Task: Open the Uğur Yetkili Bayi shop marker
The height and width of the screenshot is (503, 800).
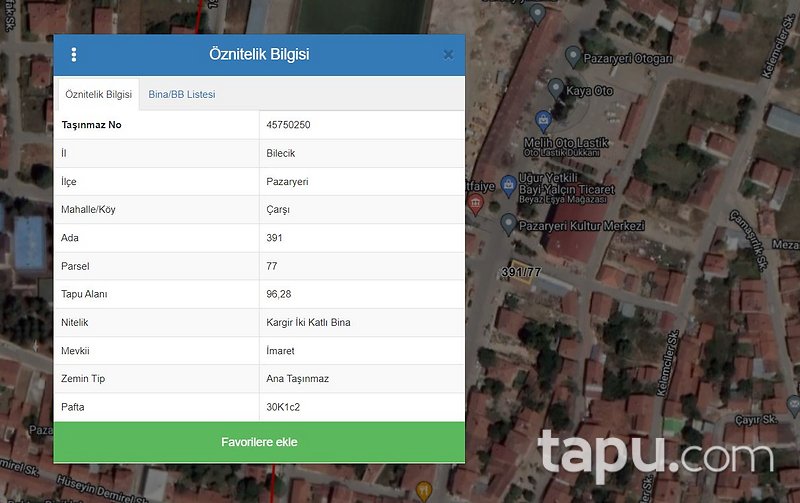Action: (x=508, y=186)
